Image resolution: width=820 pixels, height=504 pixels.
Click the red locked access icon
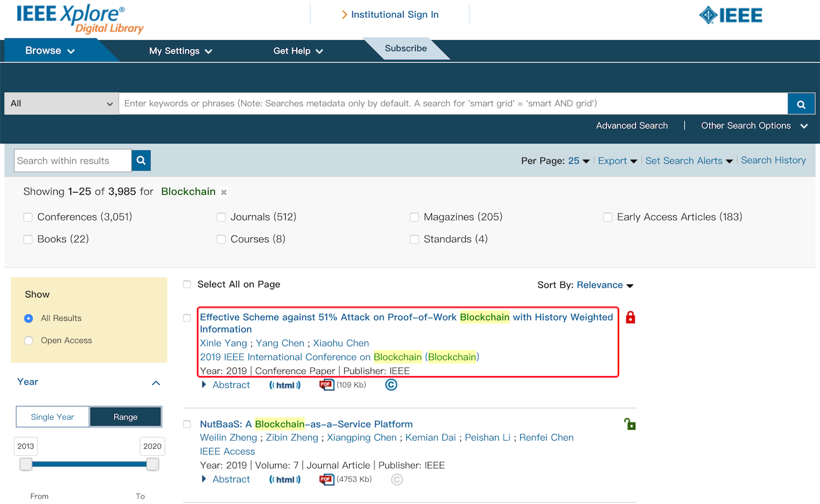click(x=631, y=317)
